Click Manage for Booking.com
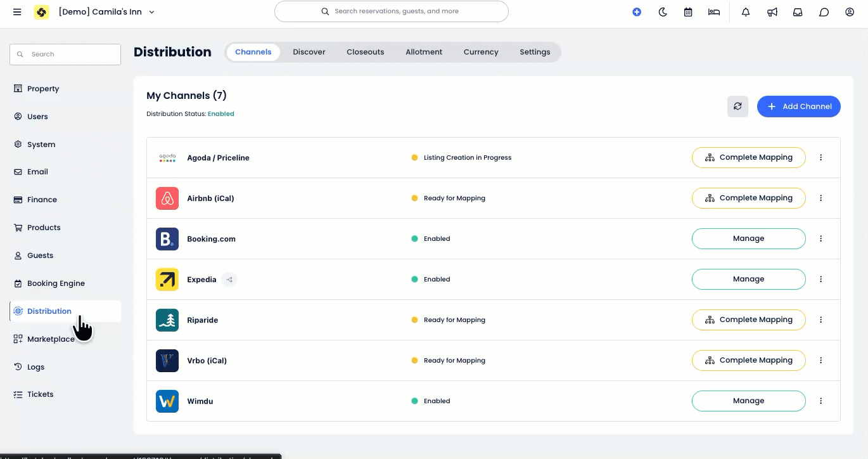Screen dimensions: 868x459 click(x=749, y=238)
